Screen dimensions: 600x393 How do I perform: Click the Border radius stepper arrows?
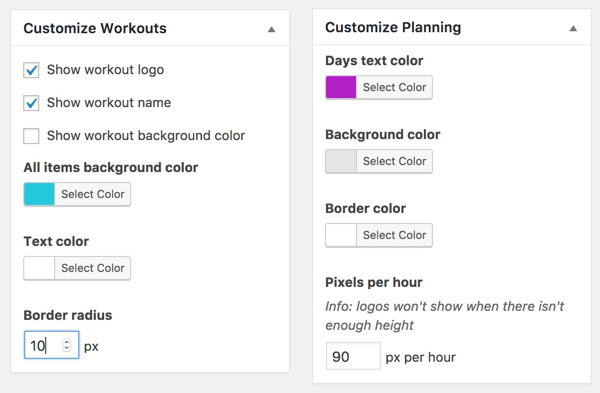[x=67, y=345]
